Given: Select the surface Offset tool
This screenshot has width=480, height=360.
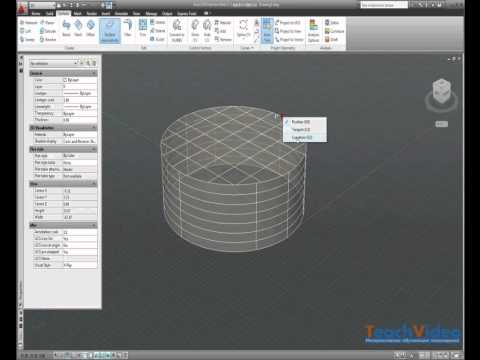Looking at the screenshot, I should (90, 28).
